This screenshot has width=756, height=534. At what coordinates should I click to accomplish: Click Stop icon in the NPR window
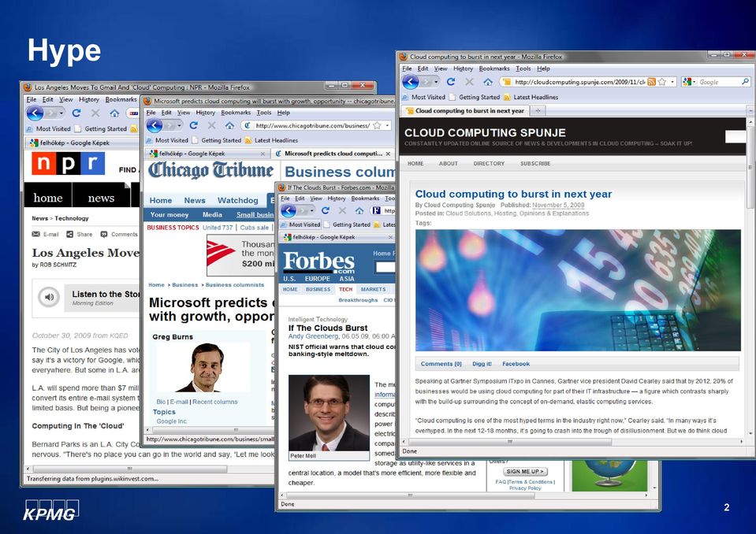95,113
